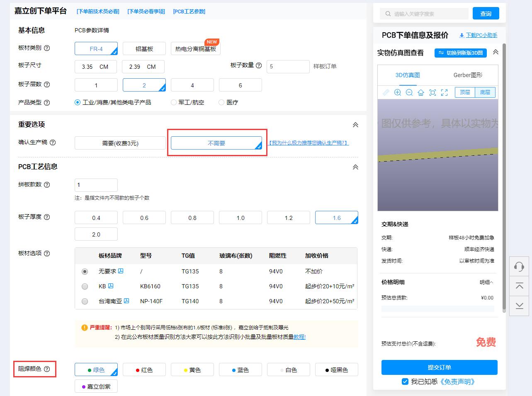This screenshot has width=532, height=396.
Task: Pick 蓝色 solder mask color
Action: pos(240,369)
